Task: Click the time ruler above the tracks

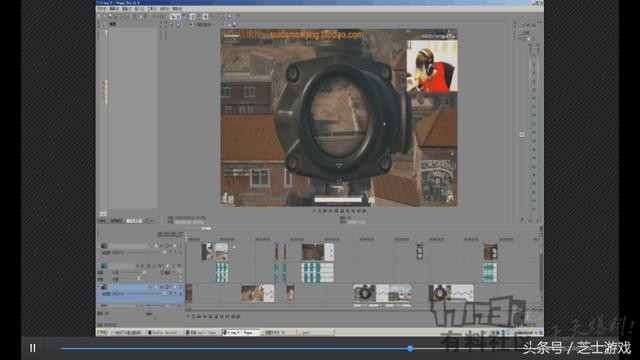Action: pos(362,239)
